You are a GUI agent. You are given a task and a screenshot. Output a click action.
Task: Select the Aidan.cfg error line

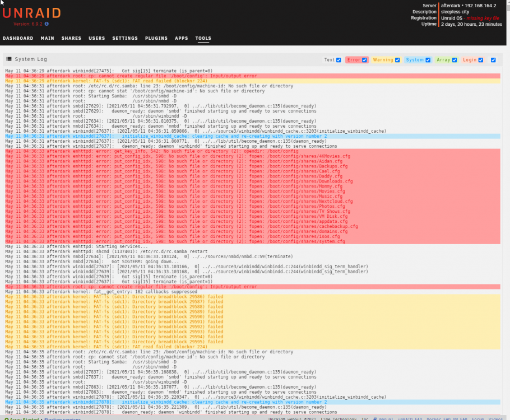252,161
